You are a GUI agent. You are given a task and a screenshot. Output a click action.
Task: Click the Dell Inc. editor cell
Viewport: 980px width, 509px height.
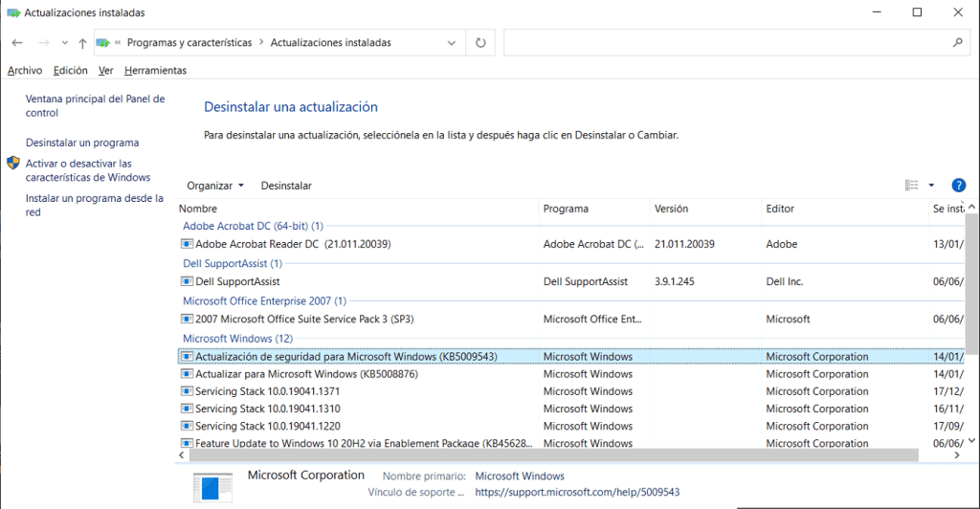(785, 281)
